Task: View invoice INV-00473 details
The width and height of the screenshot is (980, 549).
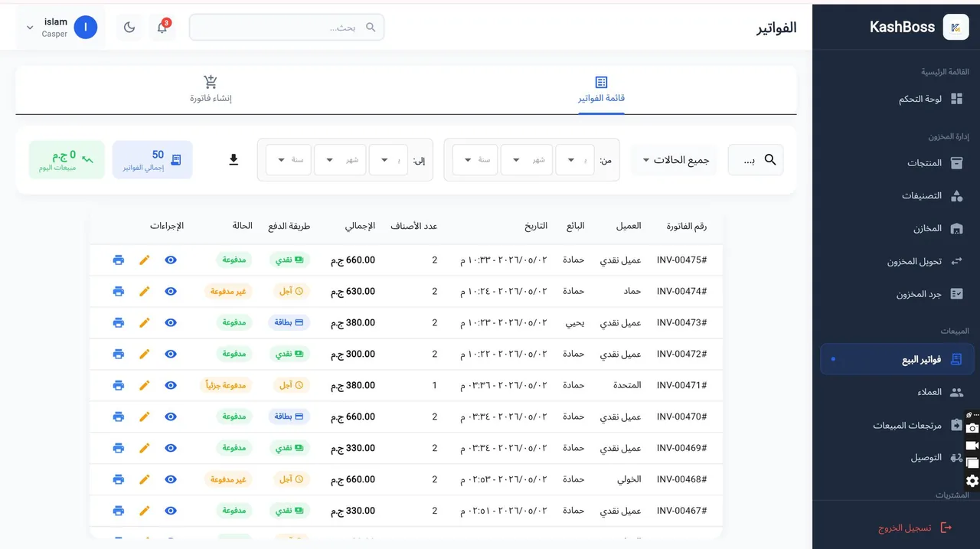Action: (x=171, y=322)
